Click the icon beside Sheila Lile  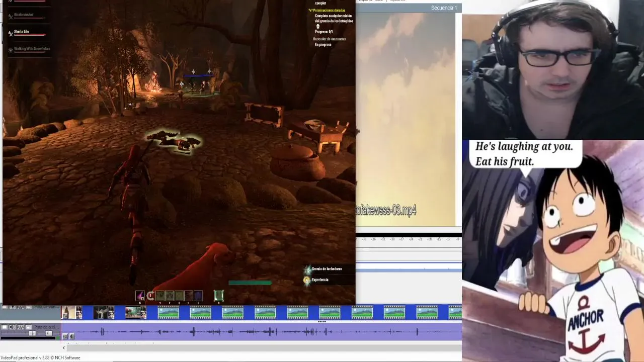coord(11,33)
